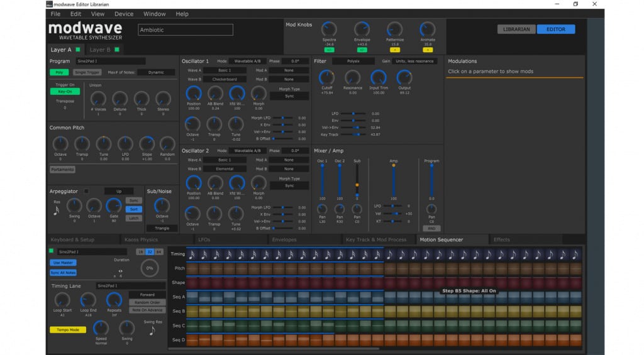Enable the Arpeggiator checkbox
The image size is (644, 355).
[86, 191]
